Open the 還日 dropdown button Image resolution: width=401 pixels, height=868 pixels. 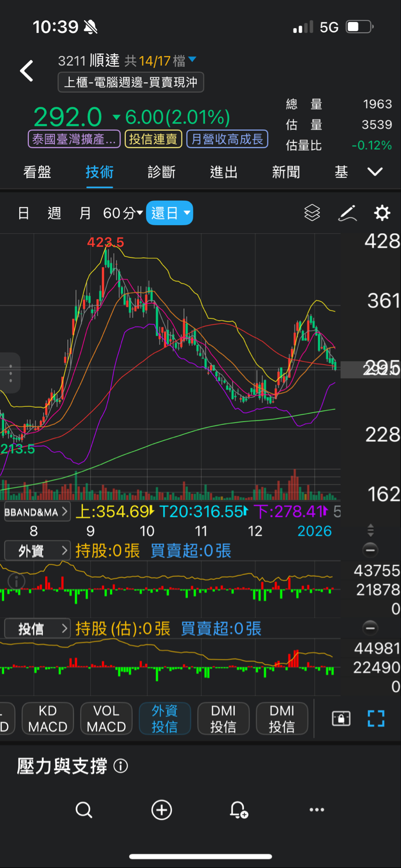tap(169, 213)
